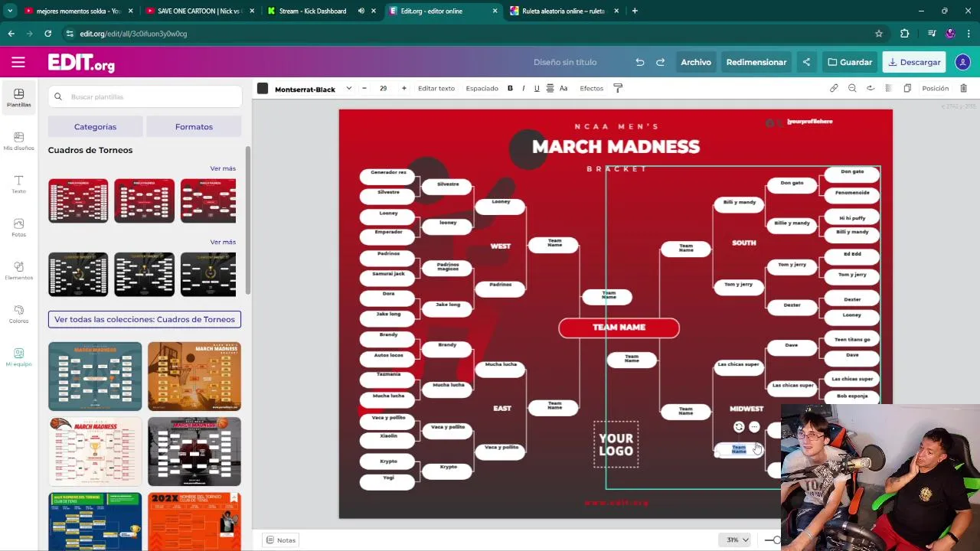
Task: Click the transparency icon in toolbar
Action: tap(888, 88)
